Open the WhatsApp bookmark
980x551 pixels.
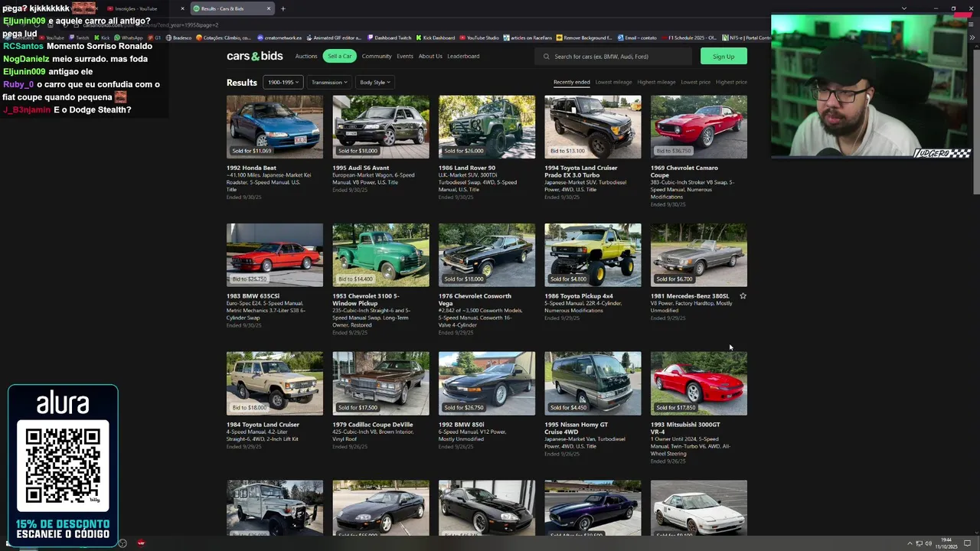[x=129, y=37]
